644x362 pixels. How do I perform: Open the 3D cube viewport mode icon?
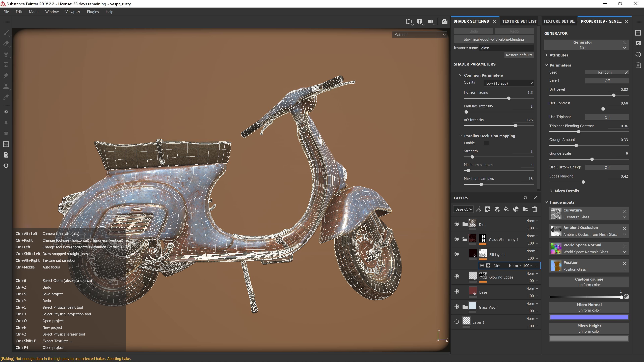420,21
